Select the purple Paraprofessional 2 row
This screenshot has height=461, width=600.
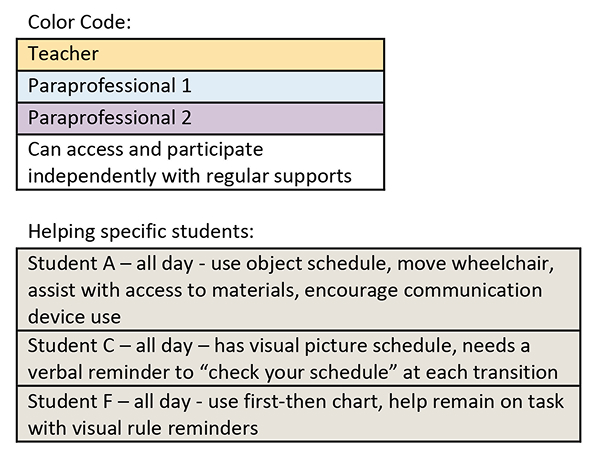coord(200,118)
